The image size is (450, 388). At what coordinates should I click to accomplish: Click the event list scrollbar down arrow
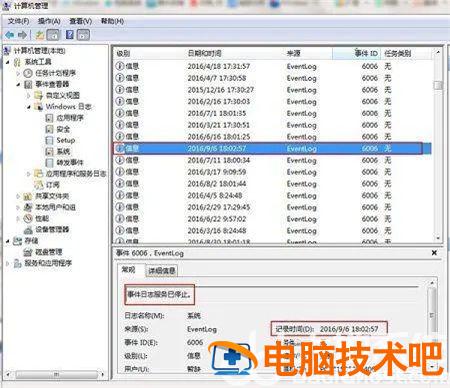pyautogui.click(x=438, y=238)
